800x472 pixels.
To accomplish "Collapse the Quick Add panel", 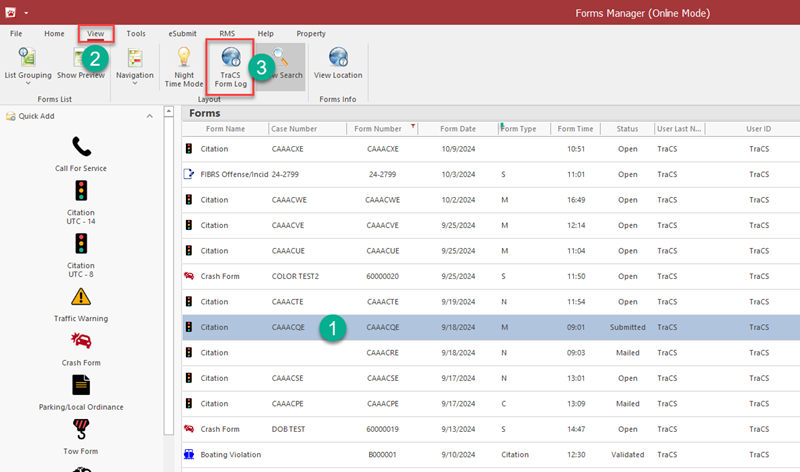I will click(150, 116).
